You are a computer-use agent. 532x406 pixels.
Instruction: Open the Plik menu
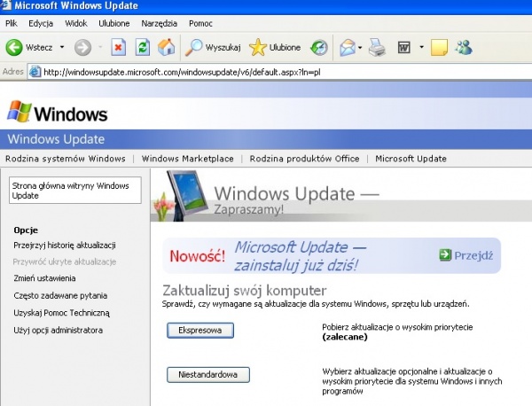pos(12,23)
